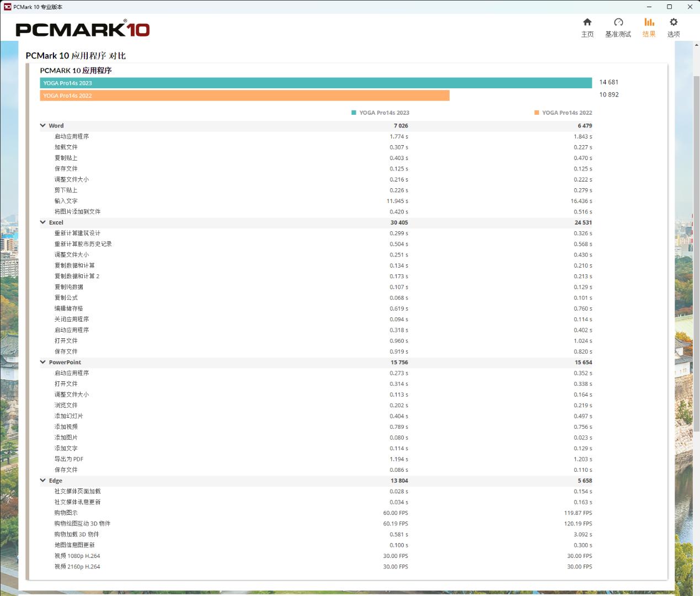
Task: Click the 输入文字 row label
Action: click(x=66, y=201)
